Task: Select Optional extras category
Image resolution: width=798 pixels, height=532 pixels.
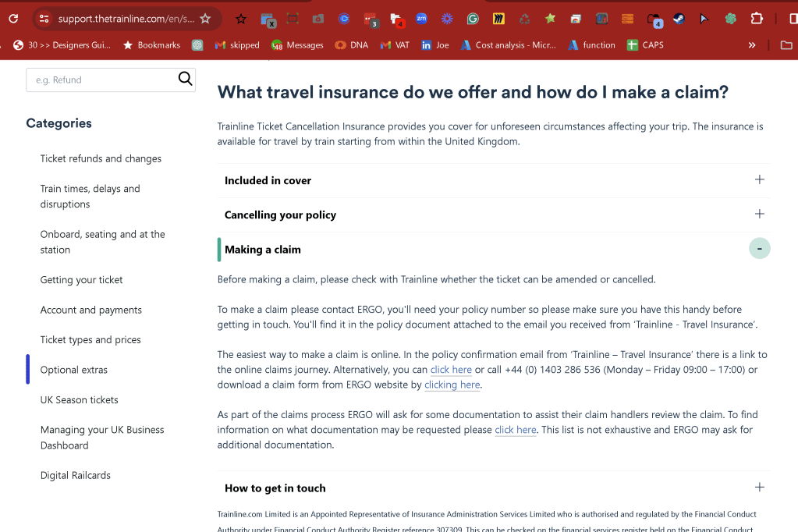Action: click(x=74, y=370)
